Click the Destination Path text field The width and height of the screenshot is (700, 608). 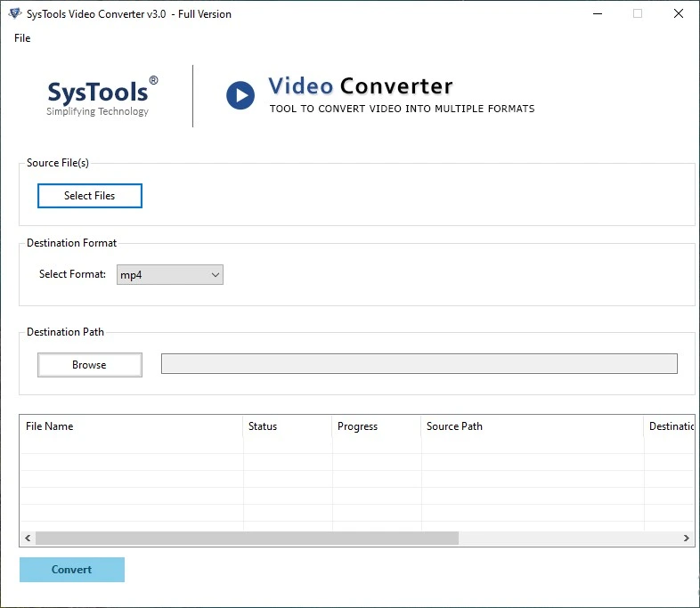[x=419, y=363]
